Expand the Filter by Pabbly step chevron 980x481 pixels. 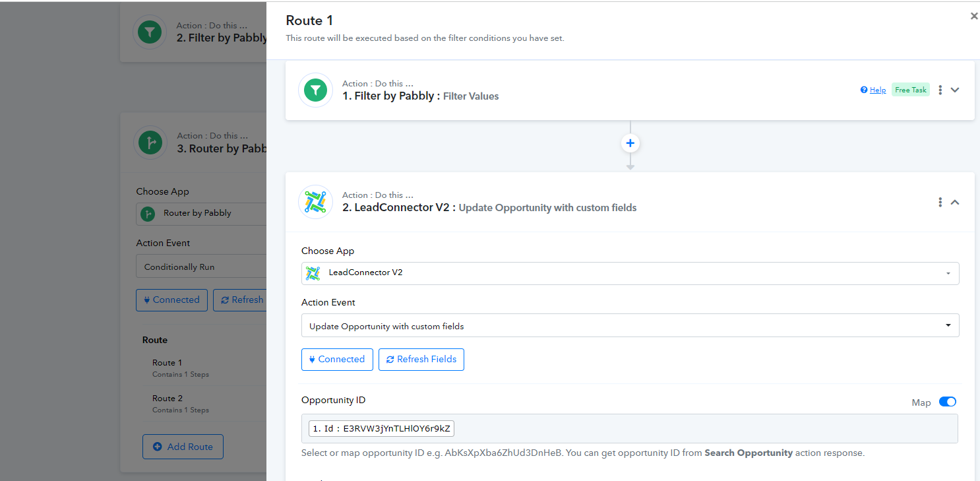[954, 90]
